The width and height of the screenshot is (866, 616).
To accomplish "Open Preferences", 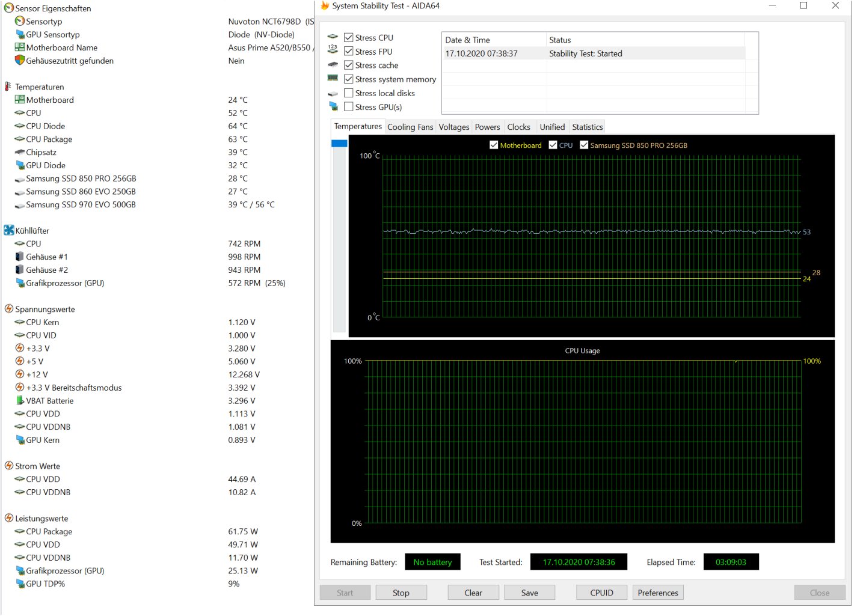I will [x=658, y=593].
